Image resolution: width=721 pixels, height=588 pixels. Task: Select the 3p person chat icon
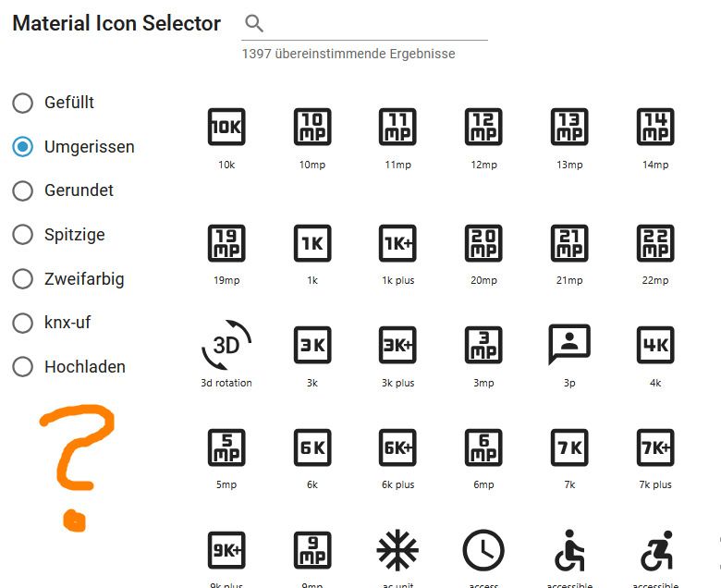tap(569, 344)
